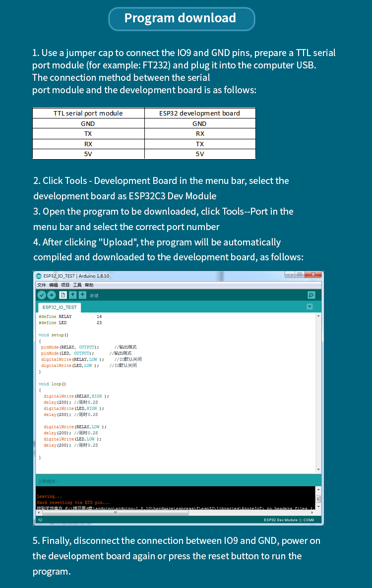Open the 项目 (Sketch) menu

[x=65, y=285]
